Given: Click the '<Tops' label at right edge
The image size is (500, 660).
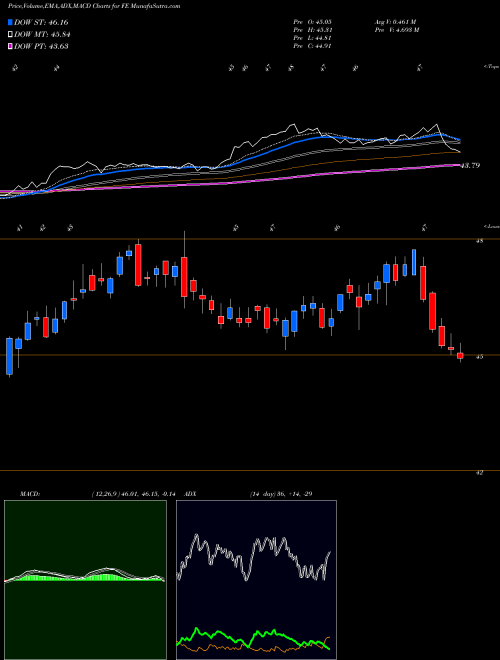Looking at the screenshot, I should (x=491, y=67).
